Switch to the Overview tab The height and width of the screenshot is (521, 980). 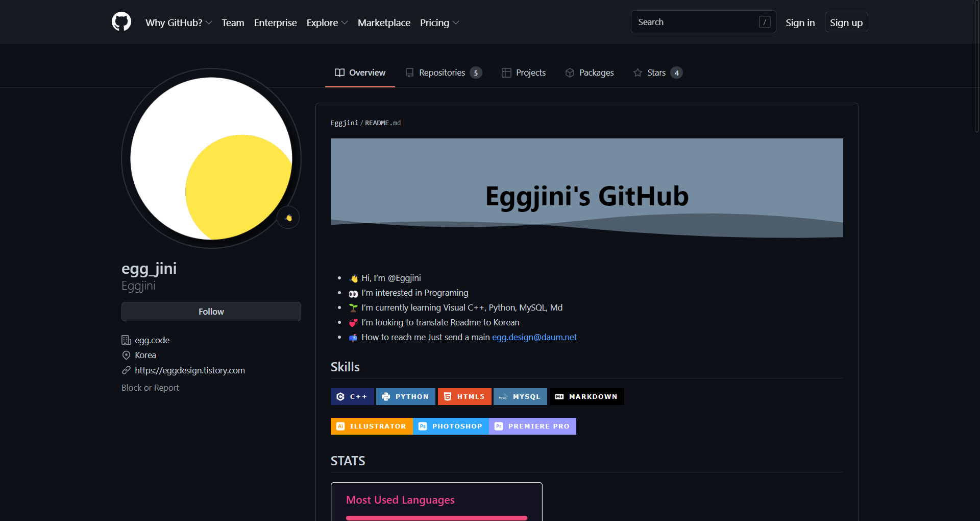360,73
